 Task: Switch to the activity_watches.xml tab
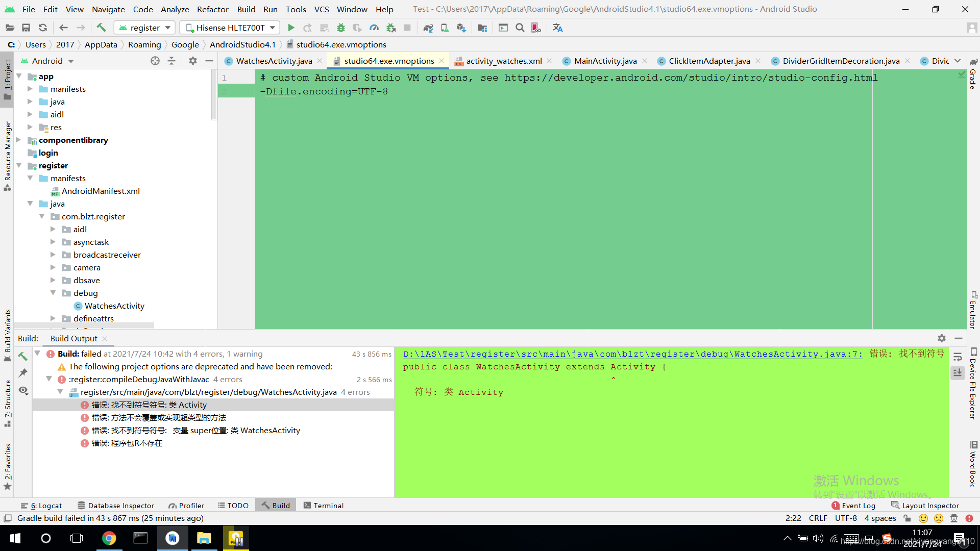point(504,61)
